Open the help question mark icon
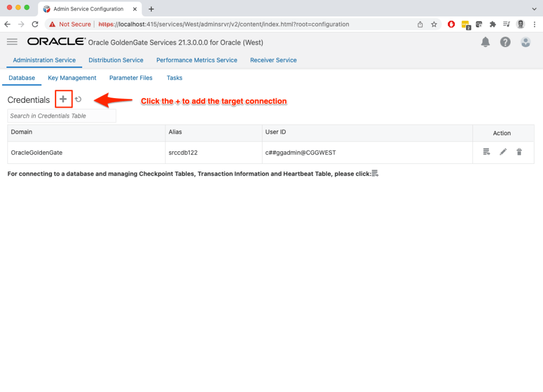 pos(505,42)
